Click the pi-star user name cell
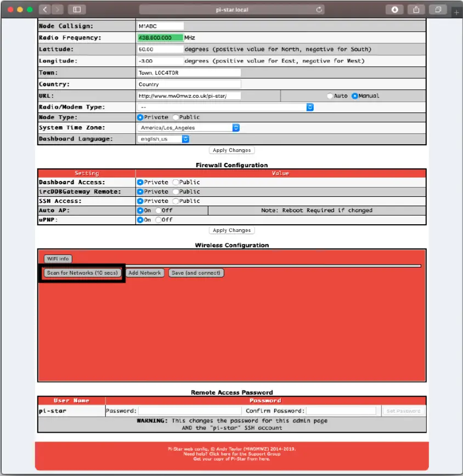Viewport: 463px width, 476px height. (72, 411)
